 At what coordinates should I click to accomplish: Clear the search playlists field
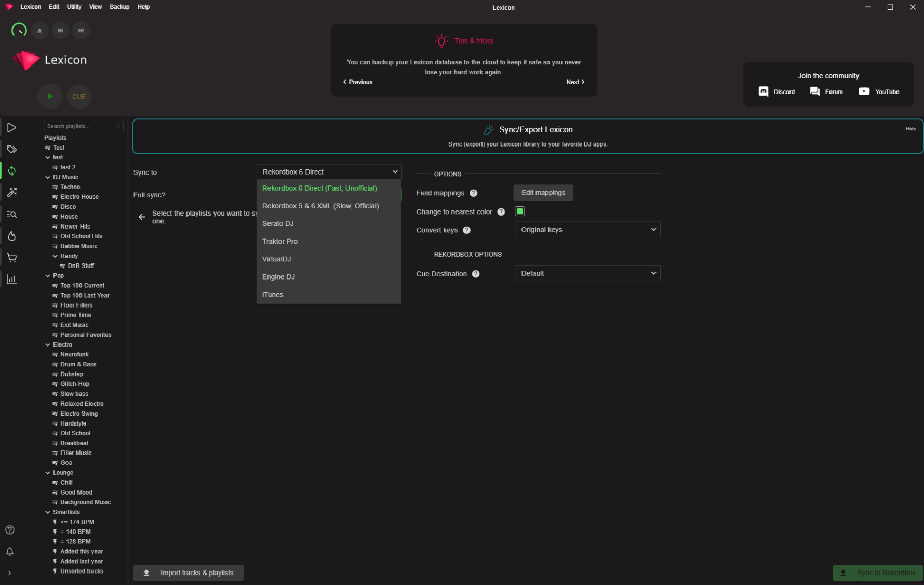tap(118, 126)
